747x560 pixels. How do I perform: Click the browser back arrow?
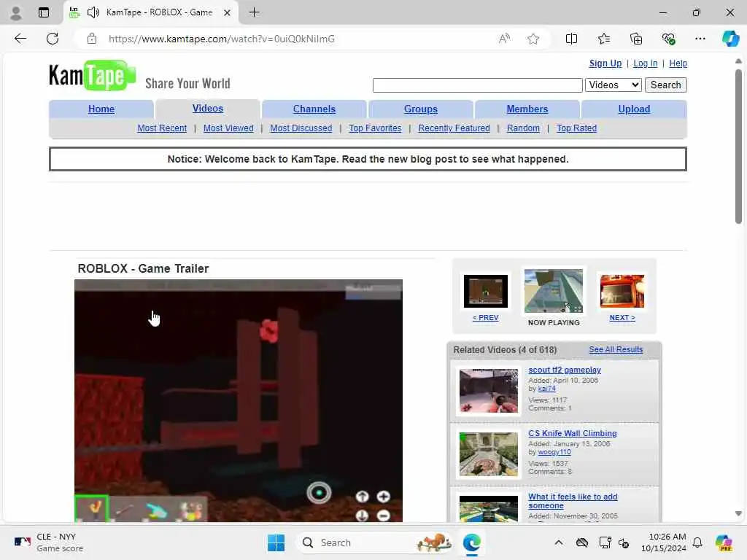click(x=20, y=39)
